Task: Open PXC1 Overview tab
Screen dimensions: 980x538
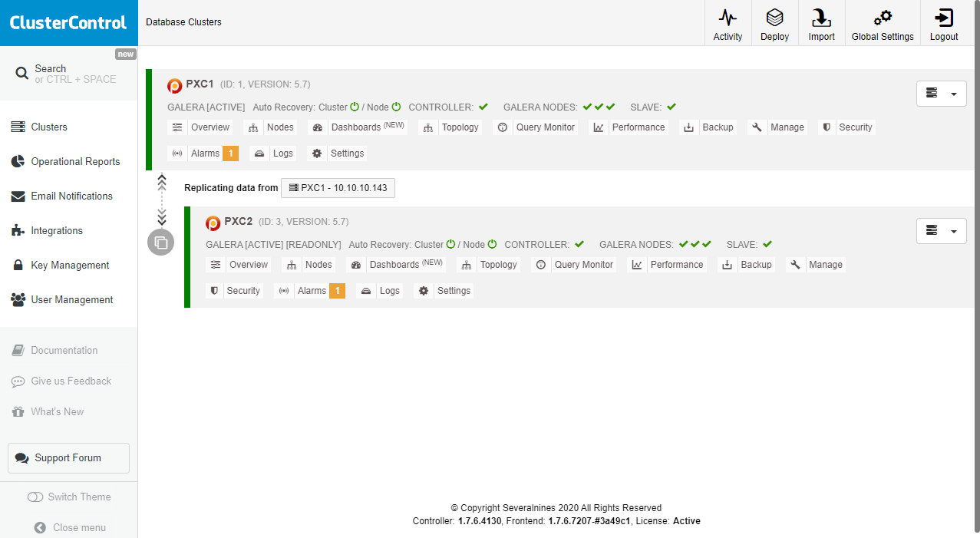Action: (x=200, y=127)
